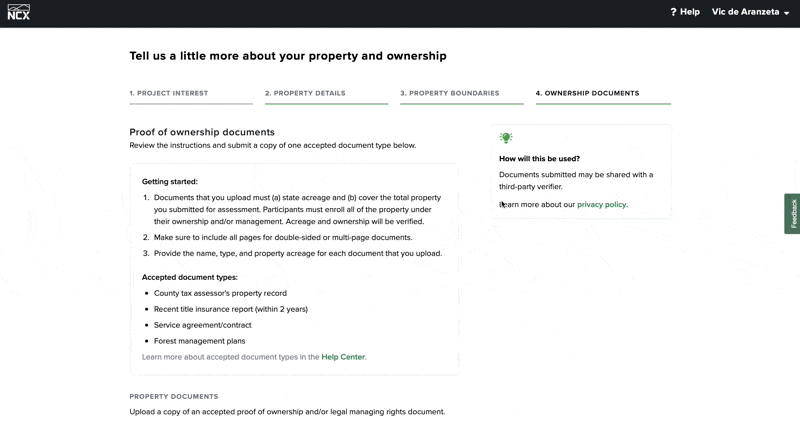This screenshot has height=432, width=800.
Task: Open the Vic de Aranzeta user dropdown
Action: coord(750,12)
